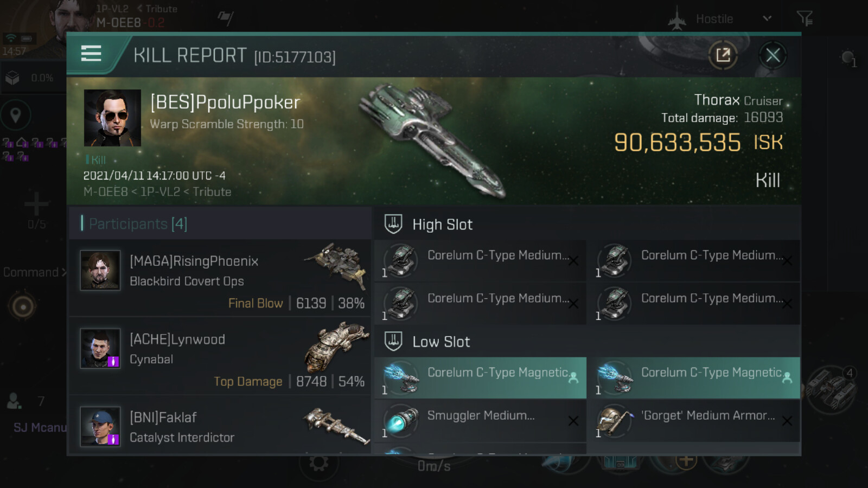The image size is (868, 488).
Task: Click the Smuggler Medium module item
Action: pyautogui.click(x=480, y=420)
